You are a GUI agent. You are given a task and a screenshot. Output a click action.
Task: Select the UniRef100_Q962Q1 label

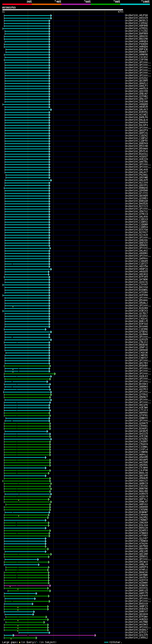coord(136,240)
